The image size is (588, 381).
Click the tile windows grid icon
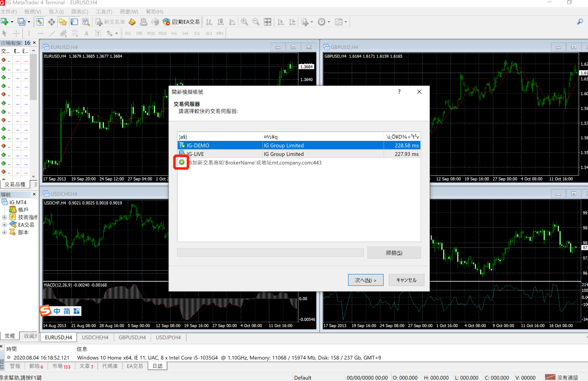click(x=267, y=22)
